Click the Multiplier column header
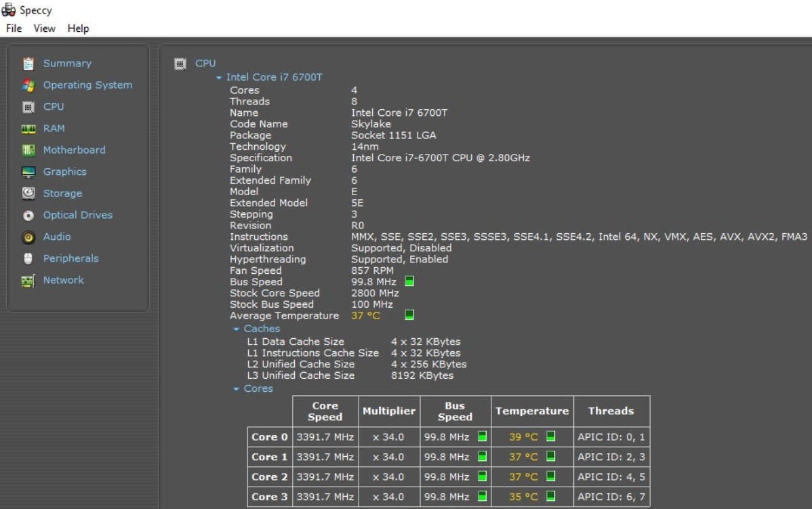 389,411
